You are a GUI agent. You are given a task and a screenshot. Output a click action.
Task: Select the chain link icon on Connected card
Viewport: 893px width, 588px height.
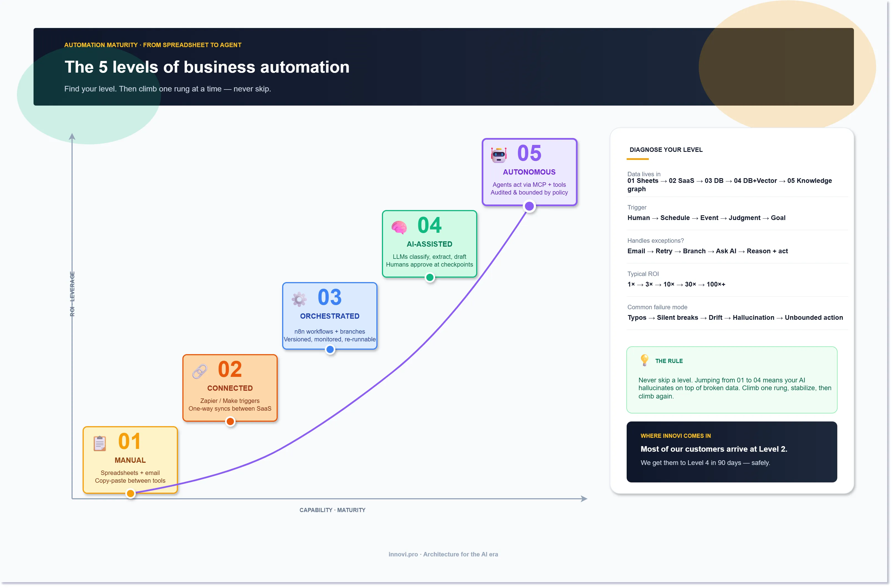(x=200, y=371)
